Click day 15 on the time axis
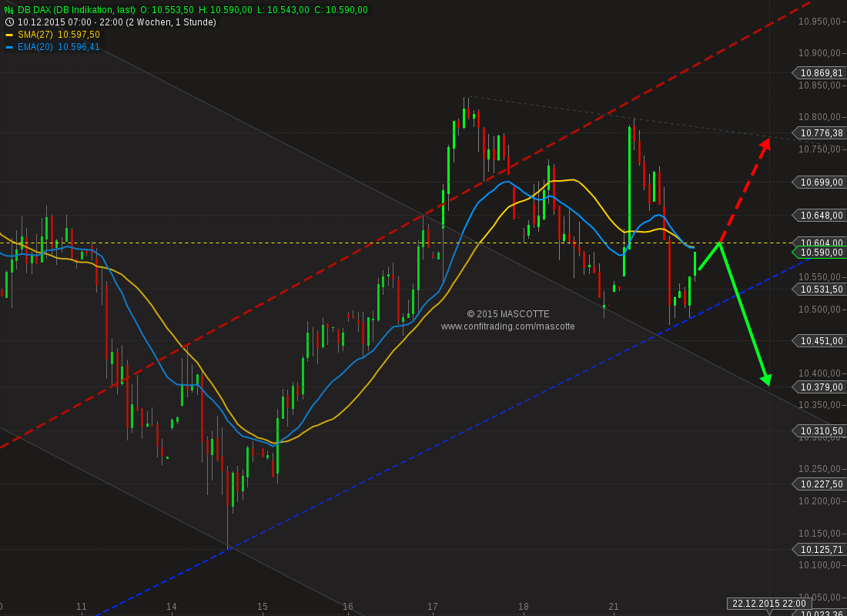This screenshot has height=616, width=847. point(262,607)
